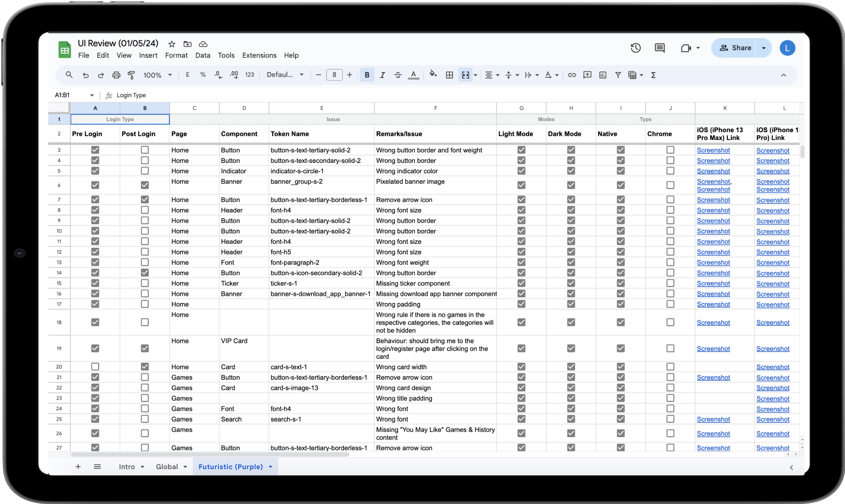Click the font size input field
The width and height of the screenshot is (845, 504).
point(334,75)
